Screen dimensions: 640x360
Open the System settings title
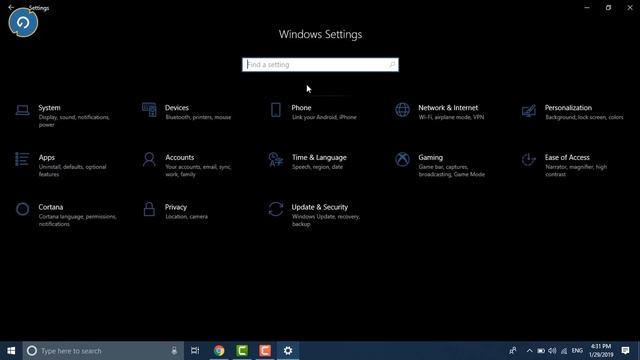tap(49, 108)
